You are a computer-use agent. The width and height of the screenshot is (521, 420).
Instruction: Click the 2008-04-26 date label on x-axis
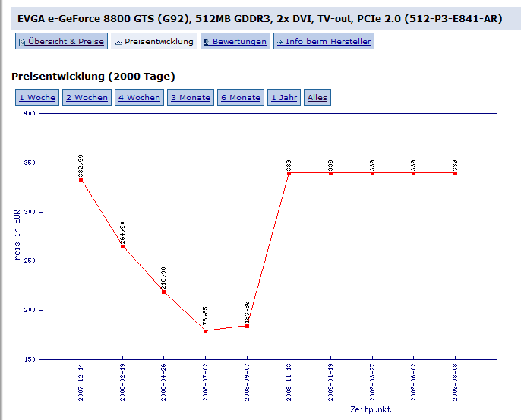(x=164, y=382)
